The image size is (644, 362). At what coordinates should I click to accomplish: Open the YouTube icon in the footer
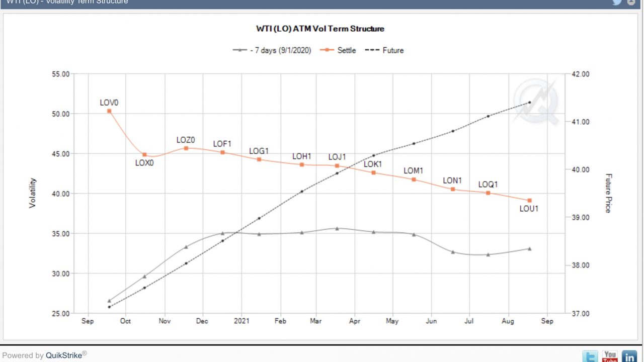610,356
